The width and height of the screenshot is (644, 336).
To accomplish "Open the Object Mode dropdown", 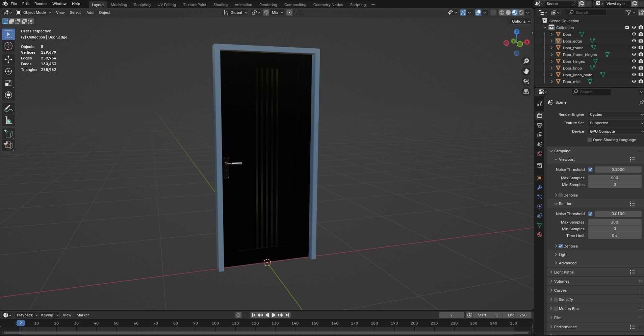I will point(33,12).
